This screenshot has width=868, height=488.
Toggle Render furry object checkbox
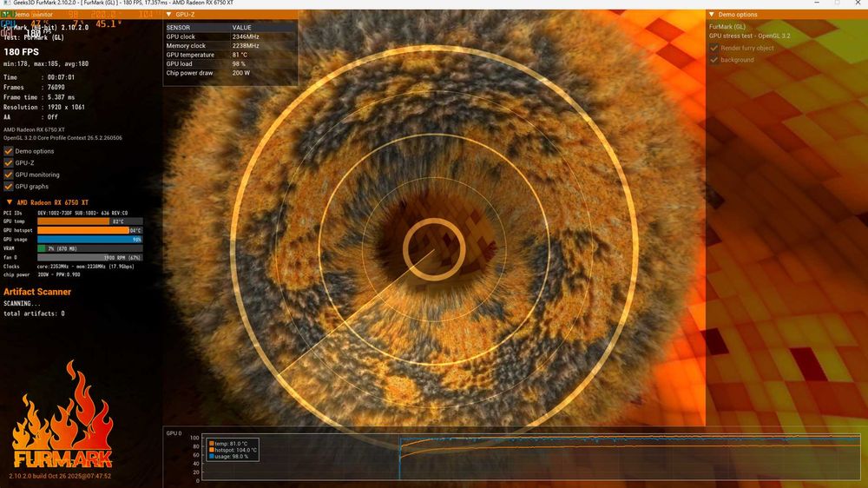(714, 48)
